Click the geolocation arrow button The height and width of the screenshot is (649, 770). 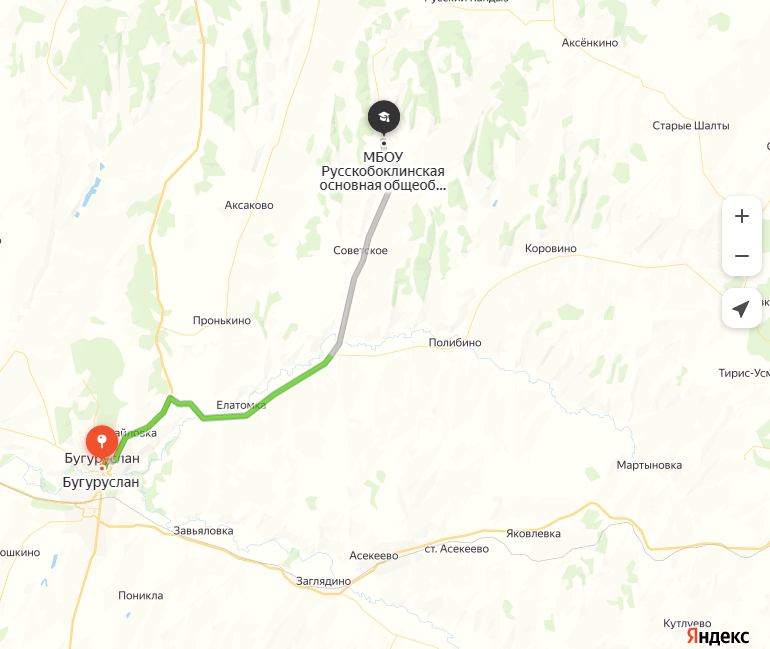[742, 309]
